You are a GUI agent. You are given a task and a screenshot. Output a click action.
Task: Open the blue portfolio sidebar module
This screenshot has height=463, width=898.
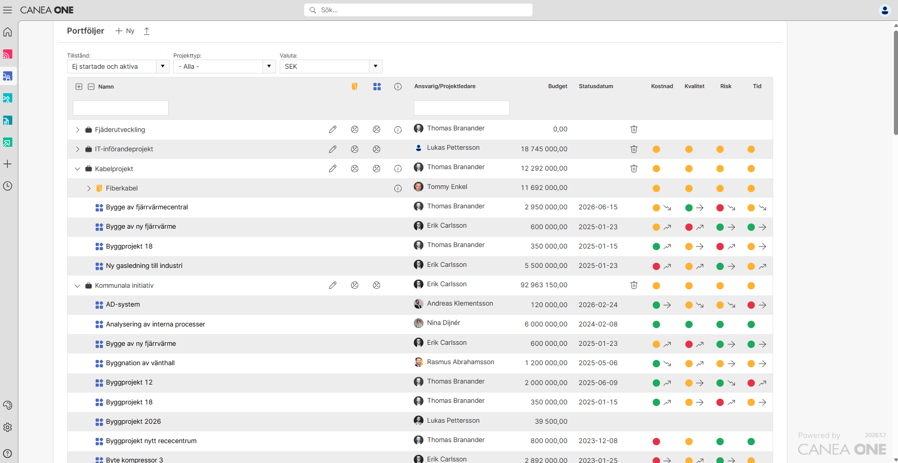click(7, 76)
